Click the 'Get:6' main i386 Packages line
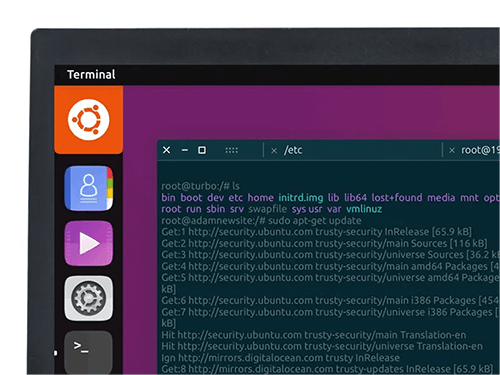 pos(330,300)
